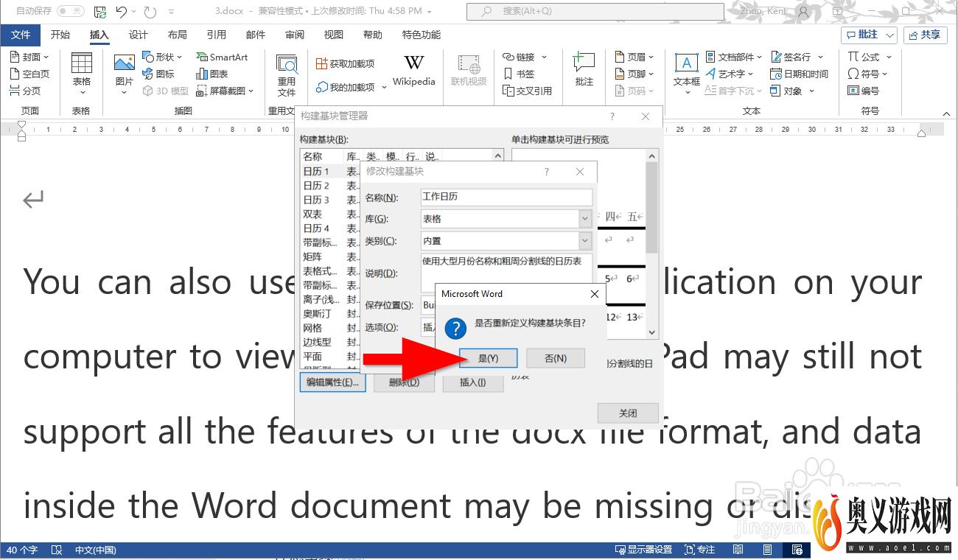Select the 日历 2 building block row
The image size is (958, 560).
330,186
